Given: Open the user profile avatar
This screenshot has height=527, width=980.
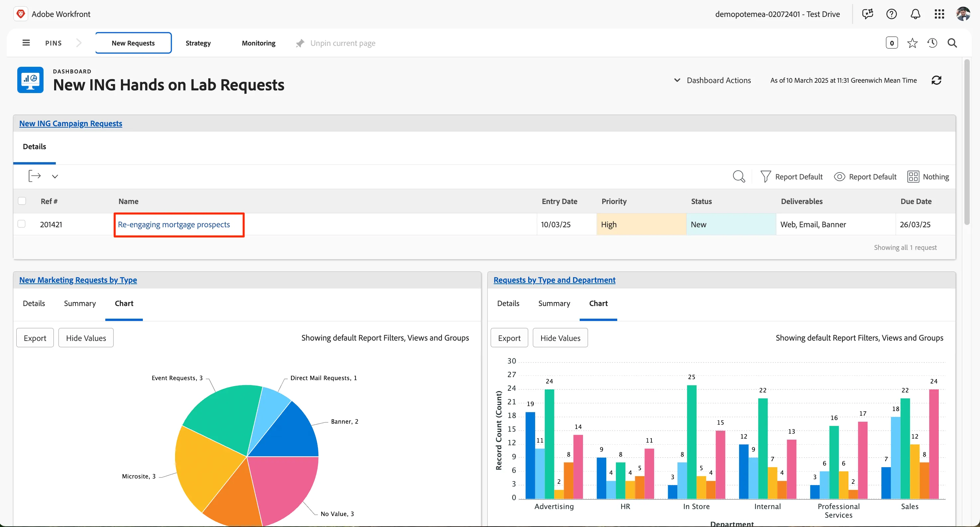Looking at the screenshot, I should tap(963, 14).
